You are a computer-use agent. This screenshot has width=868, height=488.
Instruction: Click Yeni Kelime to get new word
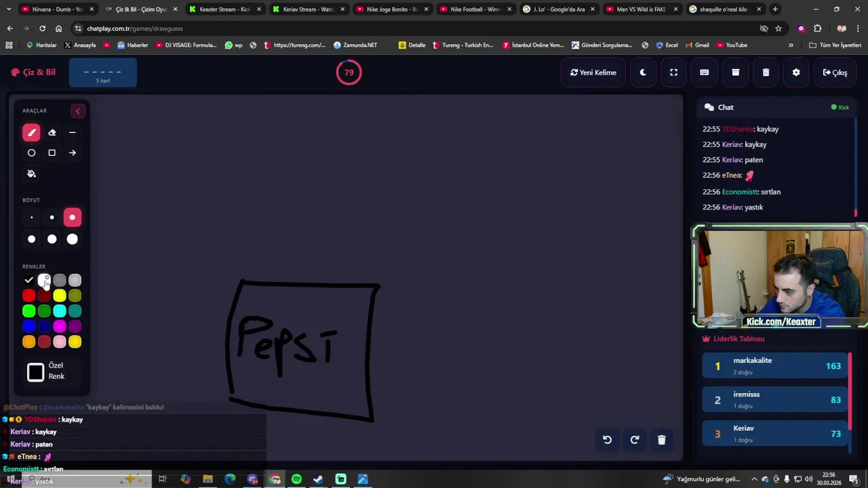click(x=593, y=73)
